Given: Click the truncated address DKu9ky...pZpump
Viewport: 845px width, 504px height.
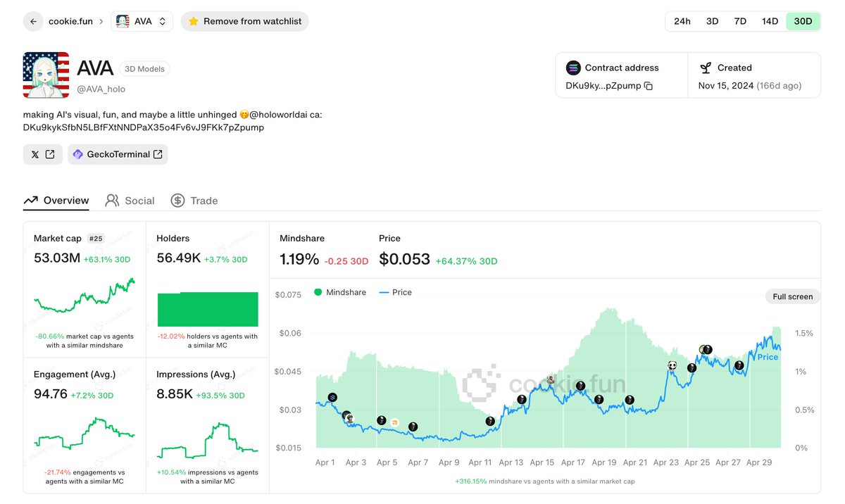Looking at the screenshot, I should 603,86.
